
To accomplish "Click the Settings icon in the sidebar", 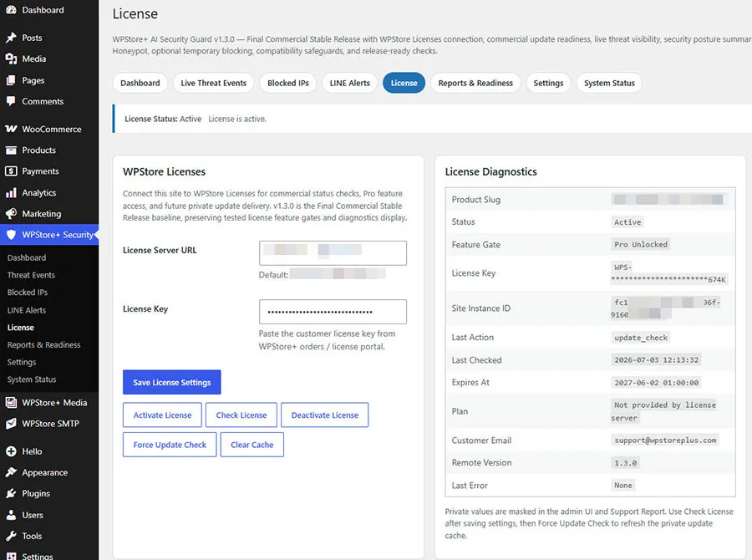I will (x=11, y=556).
